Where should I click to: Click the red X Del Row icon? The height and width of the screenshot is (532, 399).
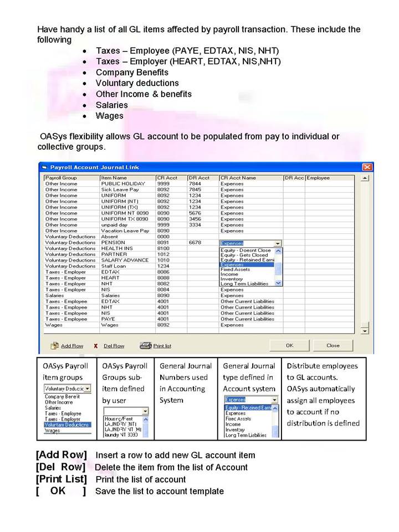96,346
